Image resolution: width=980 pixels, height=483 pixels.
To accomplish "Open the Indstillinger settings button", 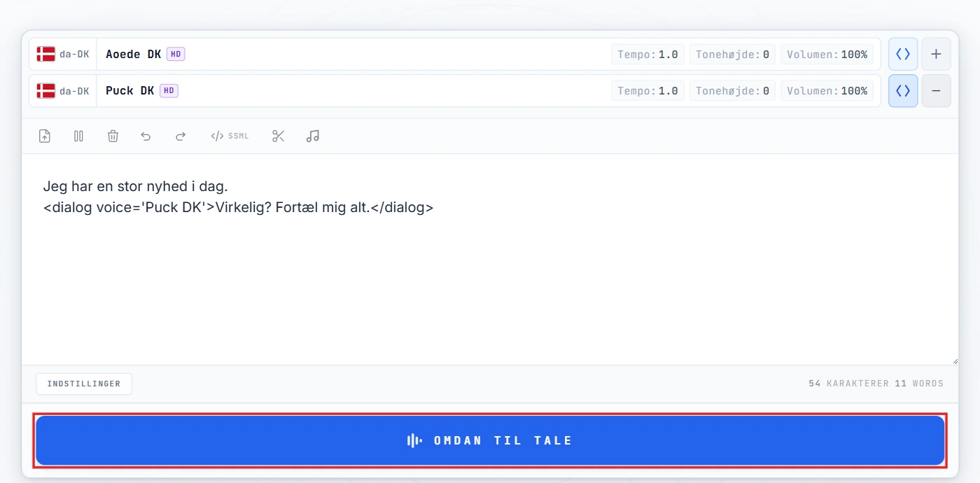I will pos(84,384).
